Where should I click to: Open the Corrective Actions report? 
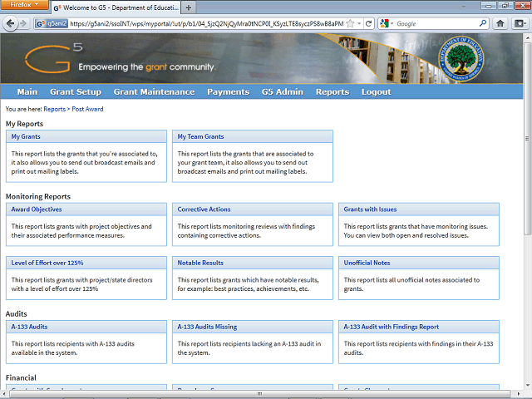pyautogui.click(x=204, y=209)
